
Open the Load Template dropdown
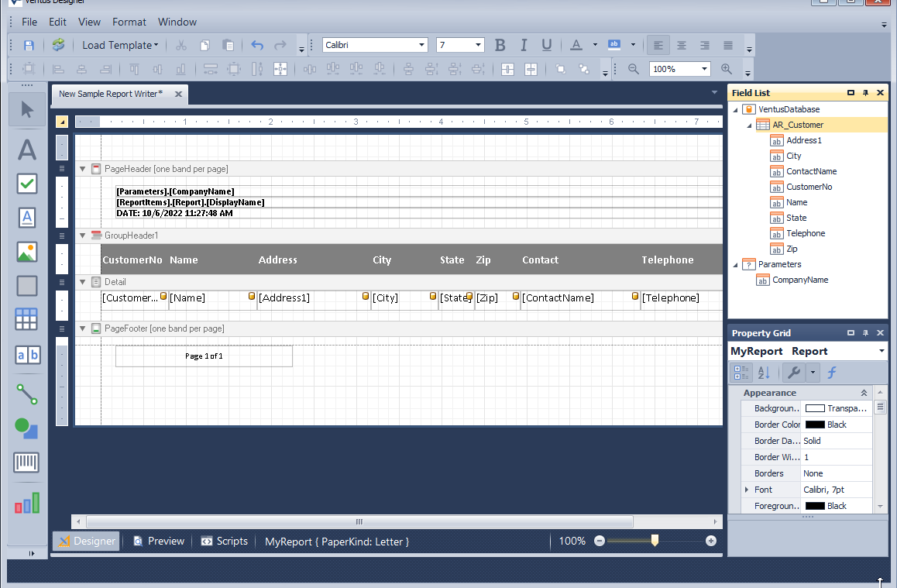tap(120, 45)
